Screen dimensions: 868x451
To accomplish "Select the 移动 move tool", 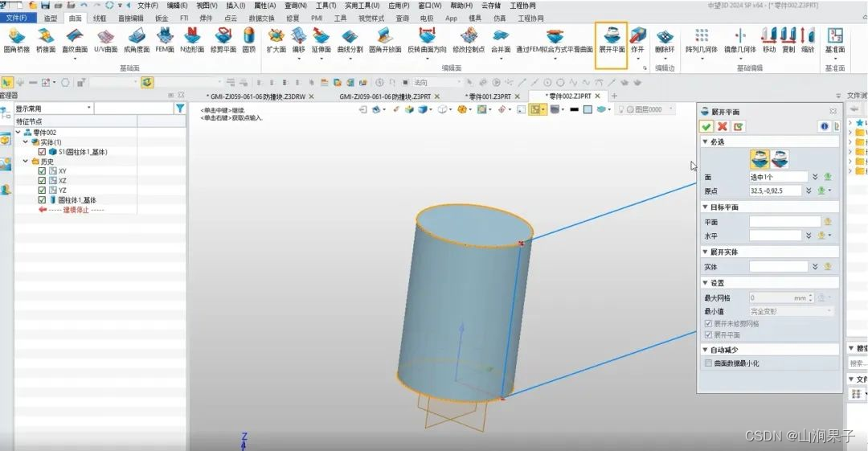I will [769, 40].
